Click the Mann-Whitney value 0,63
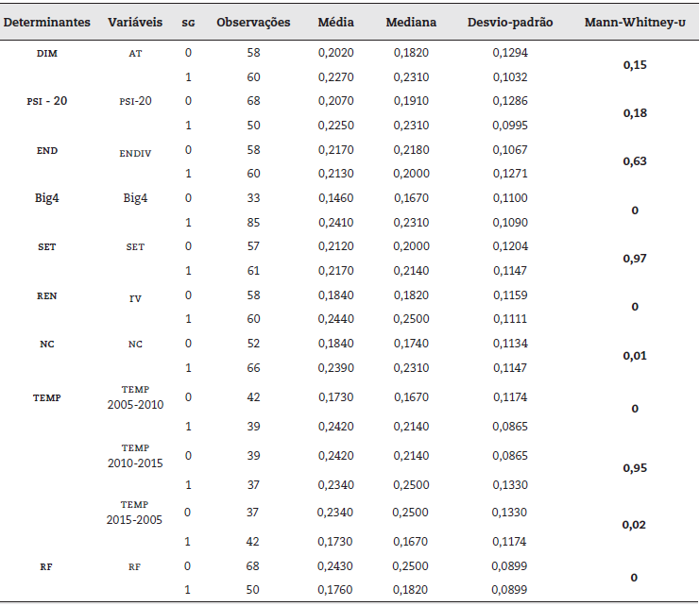The height and width of the screenshot is (606, 700). (x=635, y=161)
